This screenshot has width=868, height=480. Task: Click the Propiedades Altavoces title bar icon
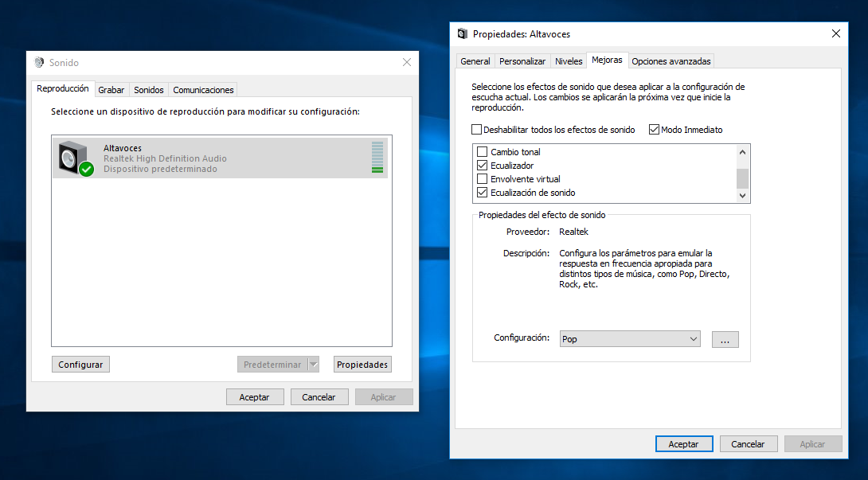[463, 34]
